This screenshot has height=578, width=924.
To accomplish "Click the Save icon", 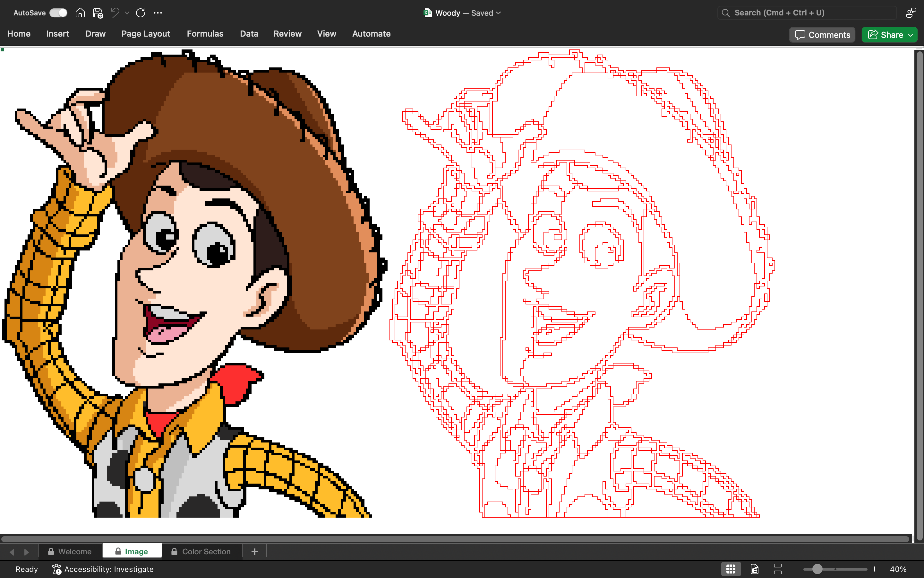I will point(98,13).
